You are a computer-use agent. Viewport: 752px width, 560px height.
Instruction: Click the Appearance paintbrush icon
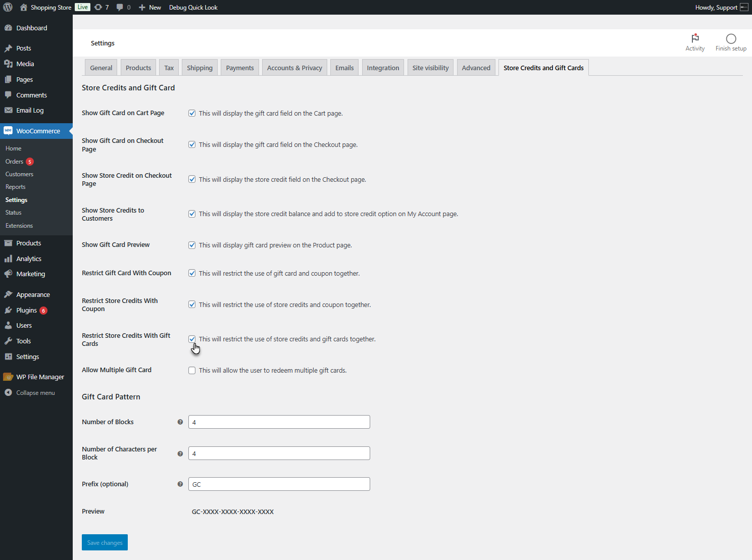[8, 294]
